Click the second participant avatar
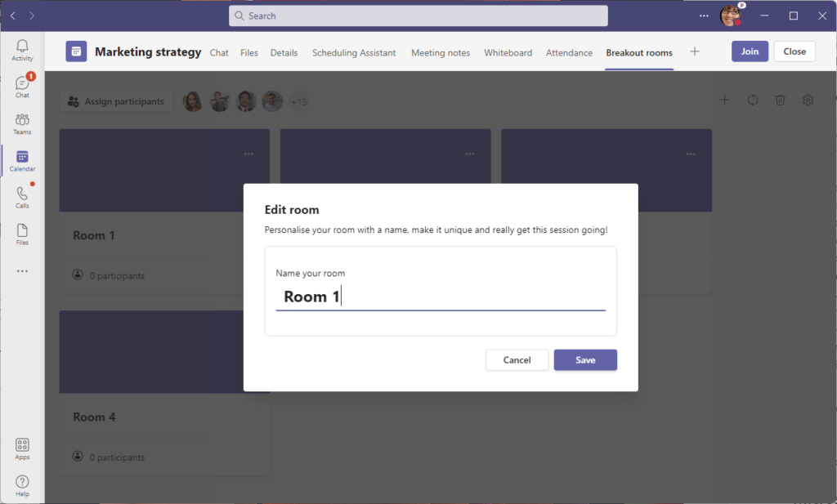Image resolution: width=837 pixels, height=504 pixels. pyautogui.click(x=219, y=101)
